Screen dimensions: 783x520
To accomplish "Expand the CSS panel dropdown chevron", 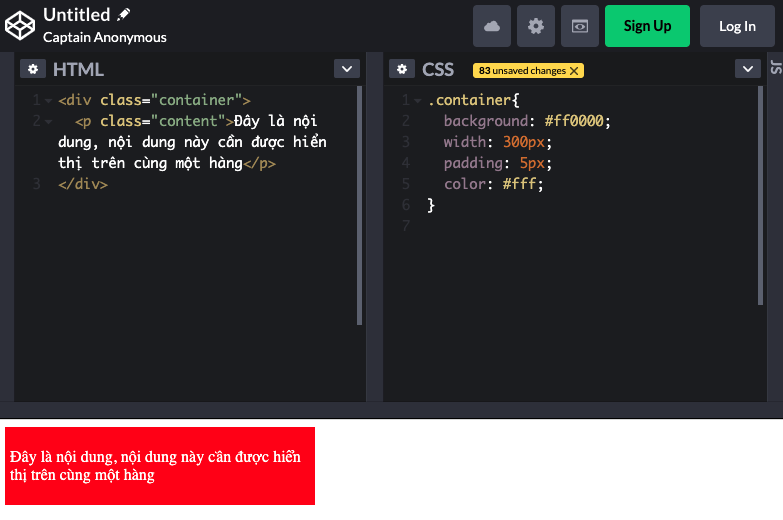I will coord(747,69).
